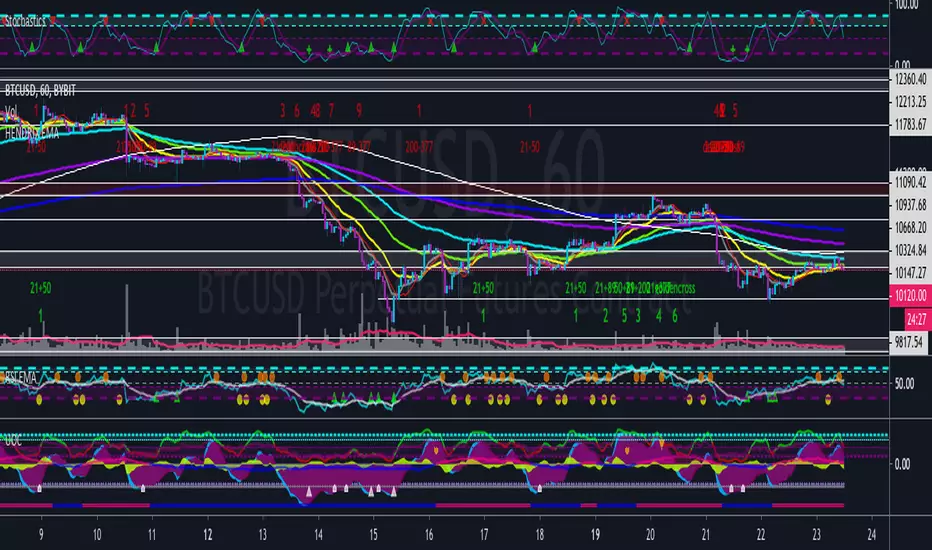Click date 13 on the time axis
932x550 pixels.
pos(263,535)
